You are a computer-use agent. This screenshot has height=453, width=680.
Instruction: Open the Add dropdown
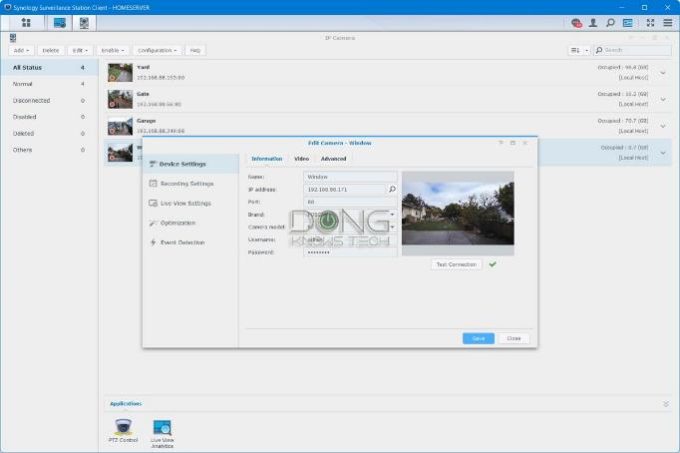(21, 50)
